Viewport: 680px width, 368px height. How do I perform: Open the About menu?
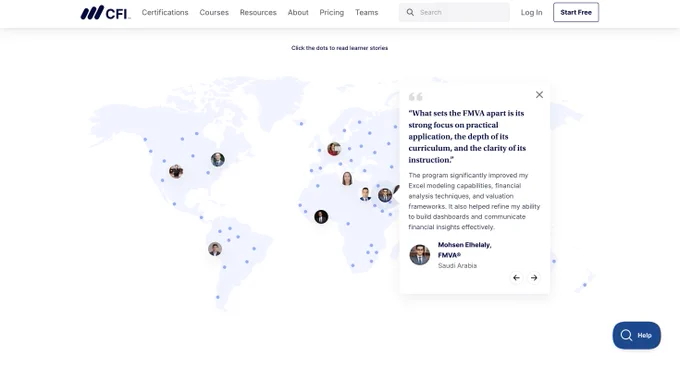[298, 13]
